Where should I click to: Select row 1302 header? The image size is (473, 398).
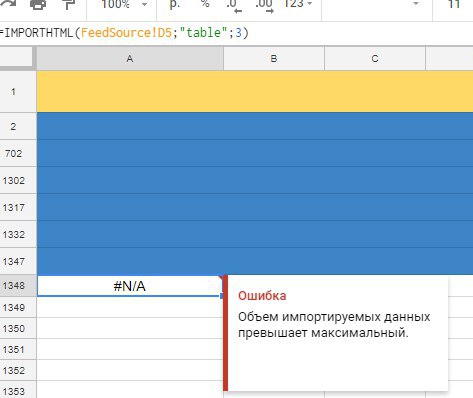click(x=18, y=180)
